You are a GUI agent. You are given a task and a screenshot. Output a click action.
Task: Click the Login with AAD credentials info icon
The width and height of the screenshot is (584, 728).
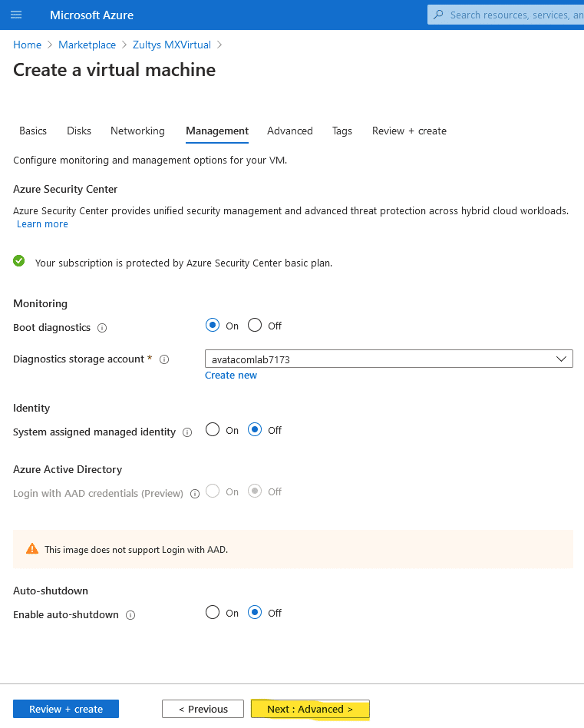(x=195, y=494)
